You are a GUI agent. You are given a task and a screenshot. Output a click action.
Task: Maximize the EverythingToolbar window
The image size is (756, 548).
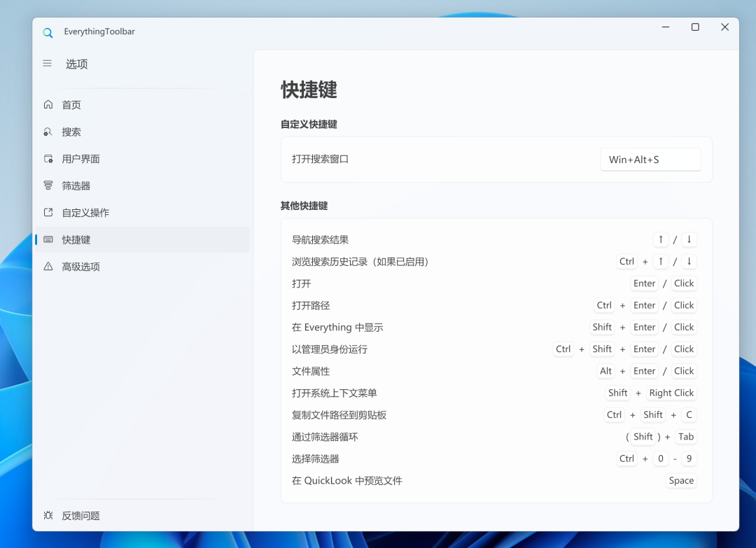pos(695,27)
